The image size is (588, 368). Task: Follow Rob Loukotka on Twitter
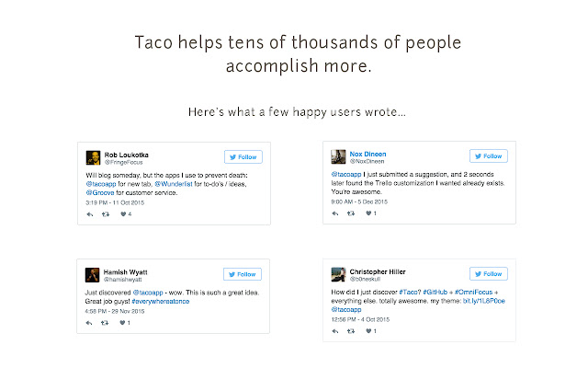point(243,156)
